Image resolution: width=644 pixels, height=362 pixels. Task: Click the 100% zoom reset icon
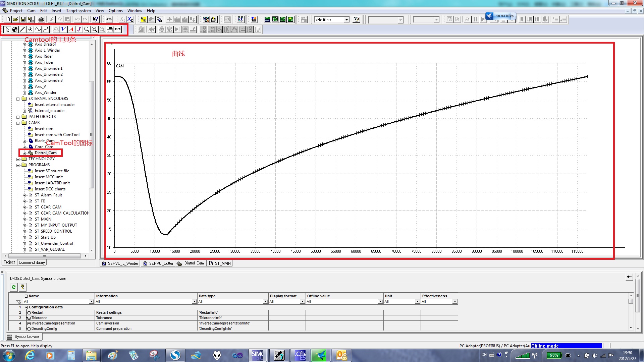pos(118,29)
